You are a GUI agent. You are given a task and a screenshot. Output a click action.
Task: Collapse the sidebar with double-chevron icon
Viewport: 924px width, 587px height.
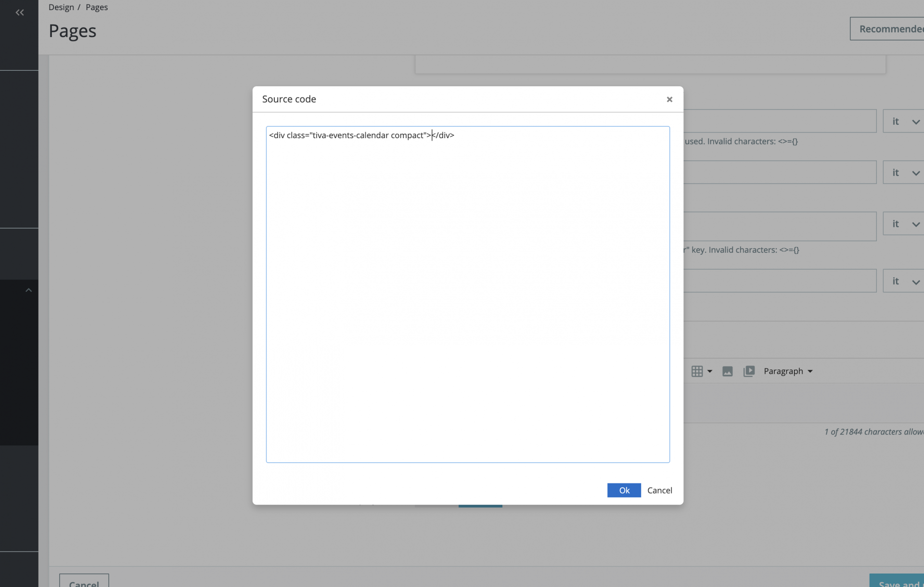pos(20,13)
